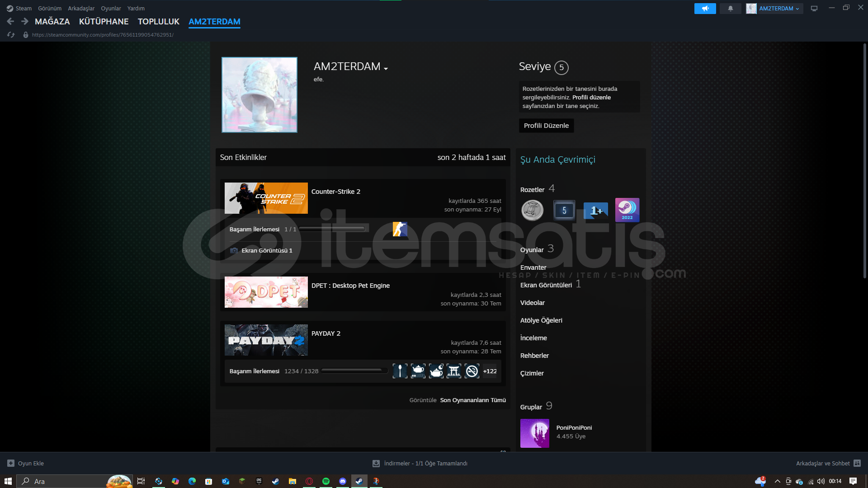The height and width of the screenshot is (488, 868).
Task: Reload the page with the refresh icon
Action: click(11, 35)
